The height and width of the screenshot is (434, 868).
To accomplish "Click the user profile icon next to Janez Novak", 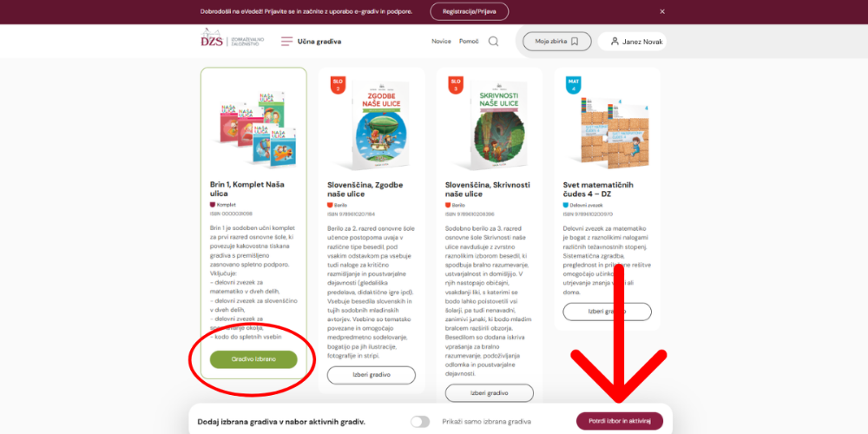I will tap(615, 42).
